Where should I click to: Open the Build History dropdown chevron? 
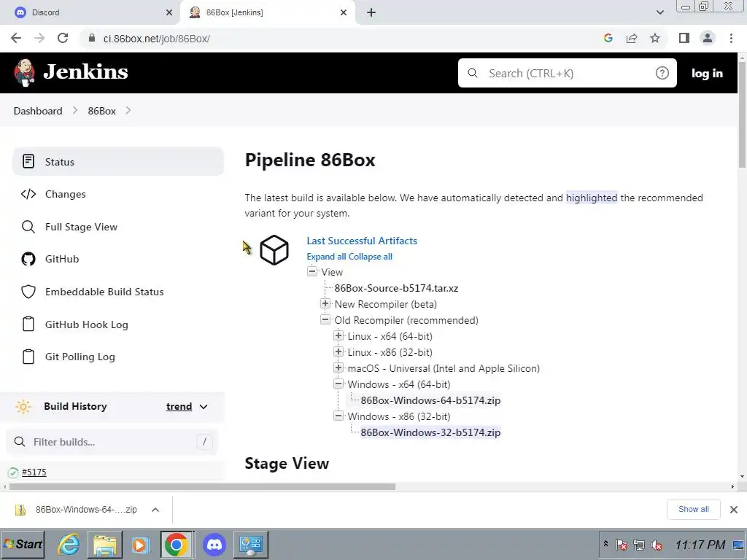204,407
